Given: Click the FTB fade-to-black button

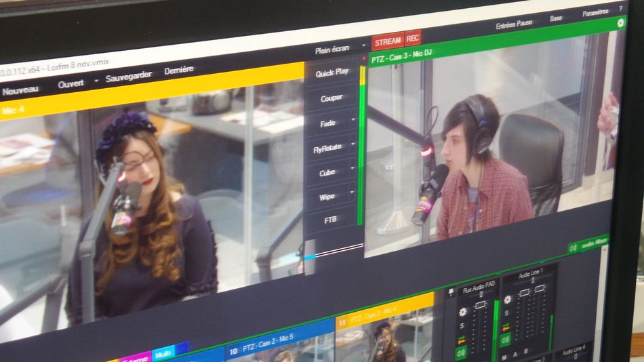Looking at the screenshot, I should (330, 220).
